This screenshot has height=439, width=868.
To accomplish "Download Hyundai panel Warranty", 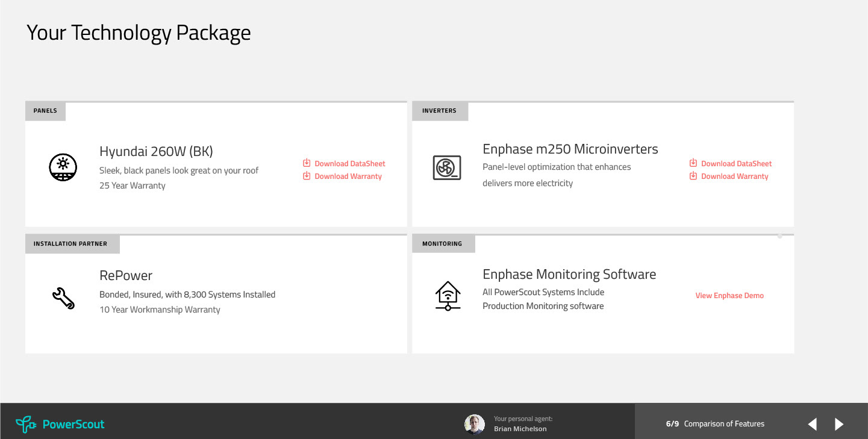I will [348, 176].
